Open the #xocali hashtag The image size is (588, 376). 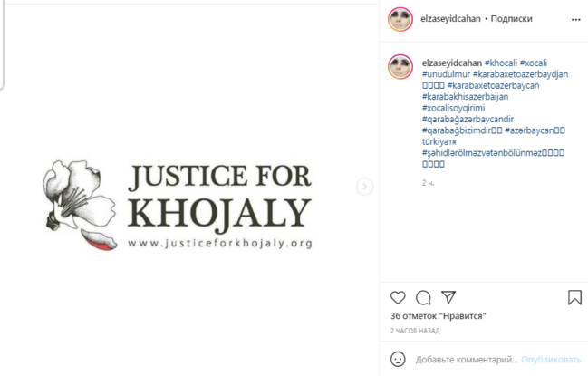pos(534,63)
